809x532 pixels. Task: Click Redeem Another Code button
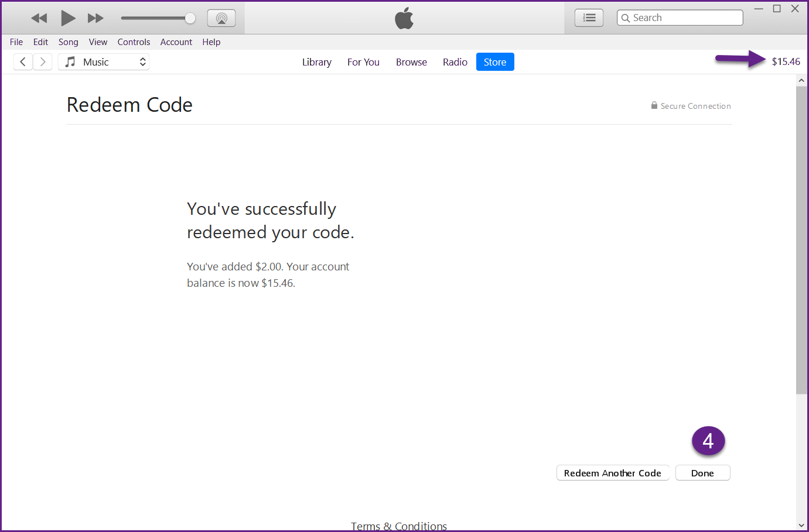612,473
